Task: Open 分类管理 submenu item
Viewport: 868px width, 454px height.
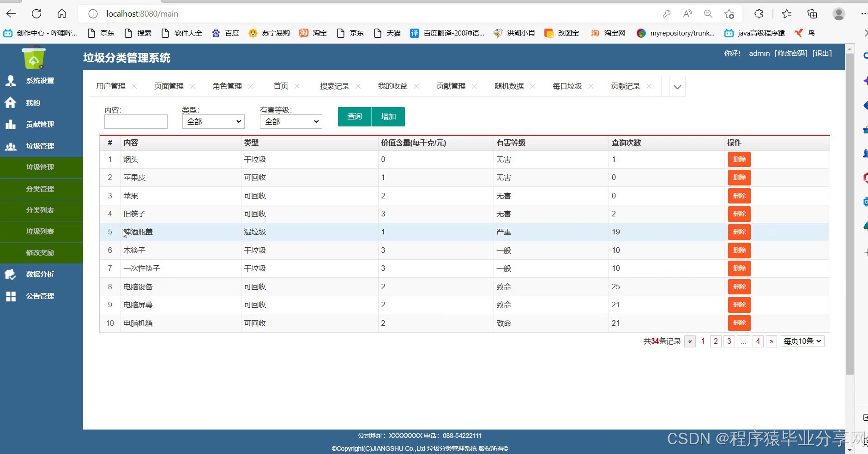Action: [x=42, y=189]
